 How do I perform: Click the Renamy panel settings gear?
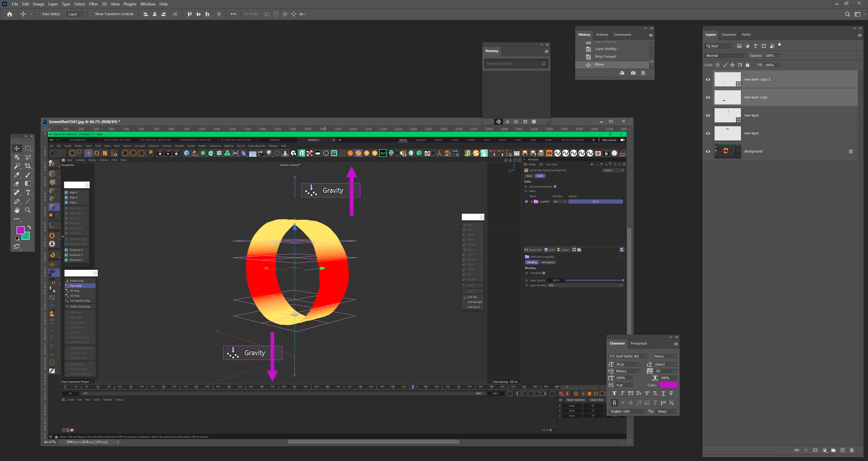click(525, 122)
